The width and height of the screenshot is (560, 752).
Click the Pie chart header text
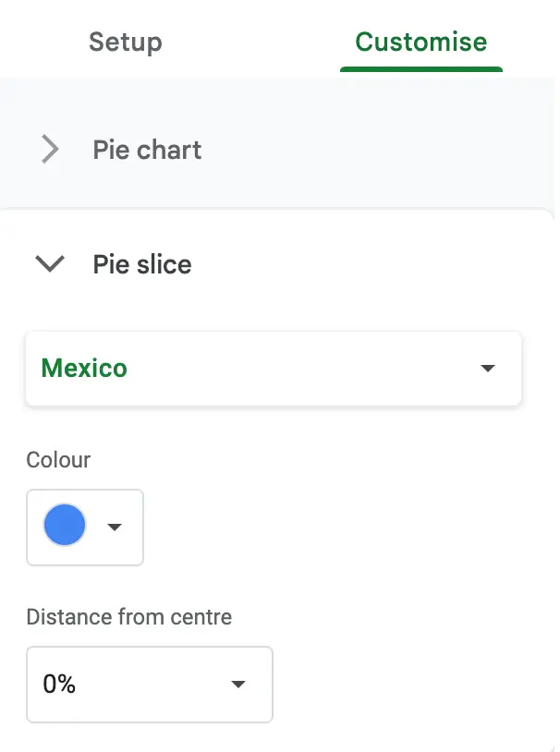click(147, 149)
